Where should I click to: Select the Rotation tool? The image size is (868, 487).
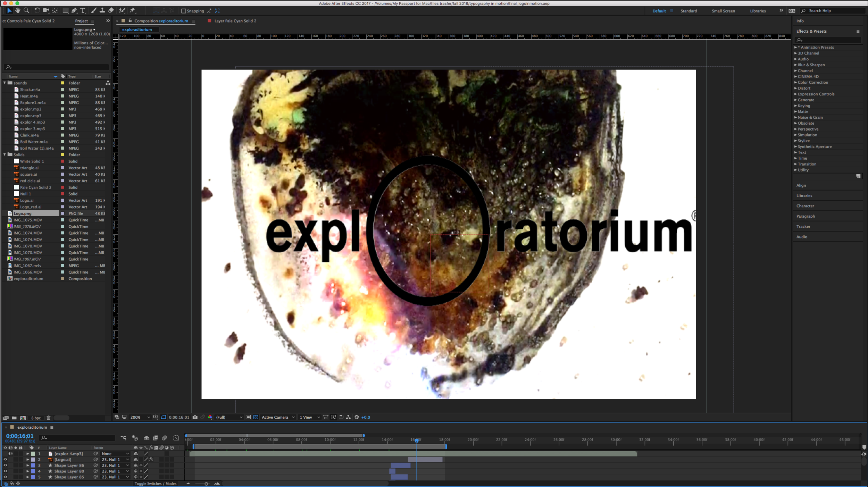[37, 10]
